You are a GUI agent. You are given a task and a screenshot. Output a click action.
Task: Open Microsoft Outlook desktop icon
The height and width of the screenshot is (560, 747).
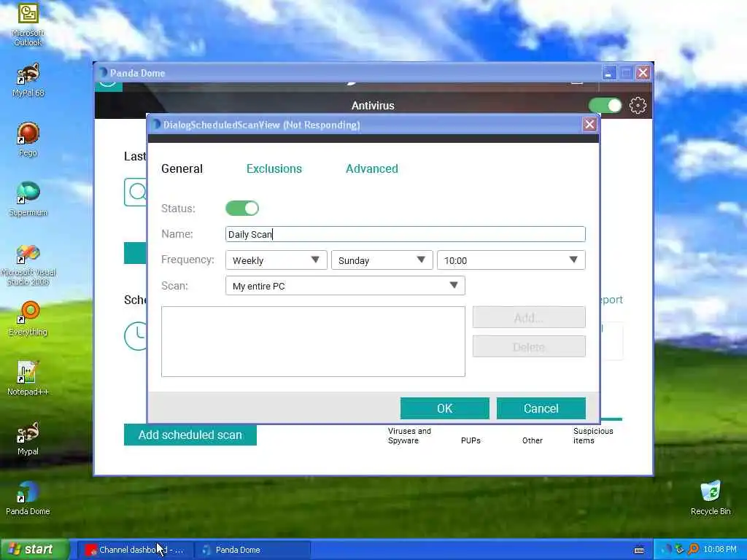click(x=28, y=24)
